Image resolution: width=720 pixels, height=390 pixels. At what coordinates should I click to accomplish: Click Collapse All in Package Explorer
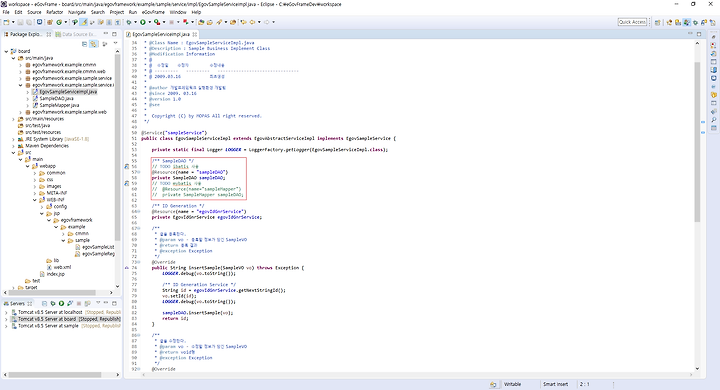[84, 44]
